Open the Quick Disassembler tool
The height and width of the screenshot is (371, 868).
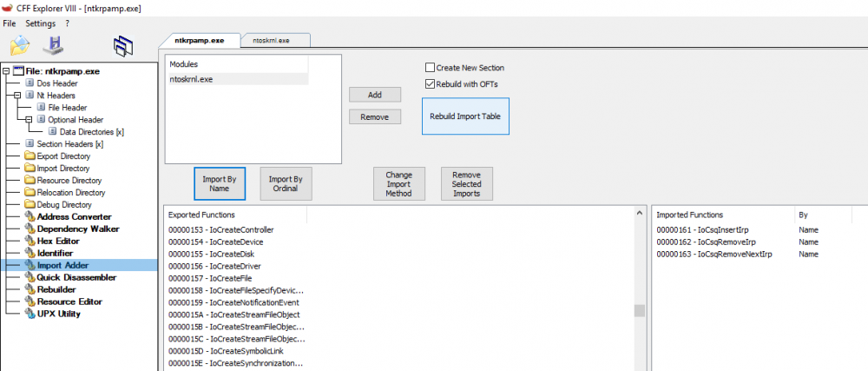tap(78, 277)
